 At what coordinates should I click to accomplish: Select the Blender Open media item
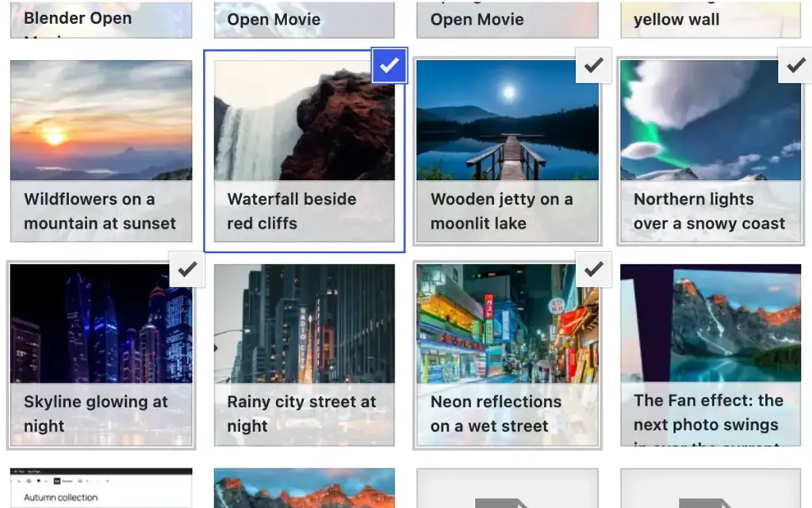101,19
